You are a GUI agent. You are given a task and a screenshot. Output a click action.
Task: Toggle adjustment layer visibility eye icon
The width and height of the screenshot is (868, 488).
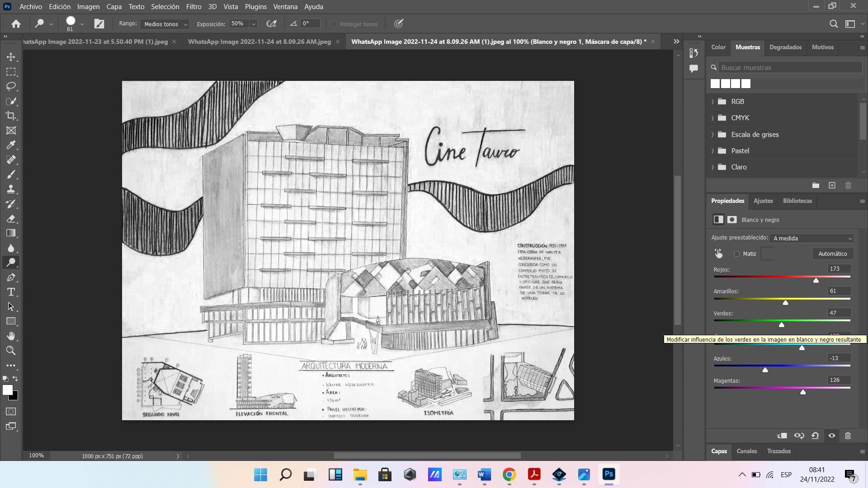(x=831, y=436)
